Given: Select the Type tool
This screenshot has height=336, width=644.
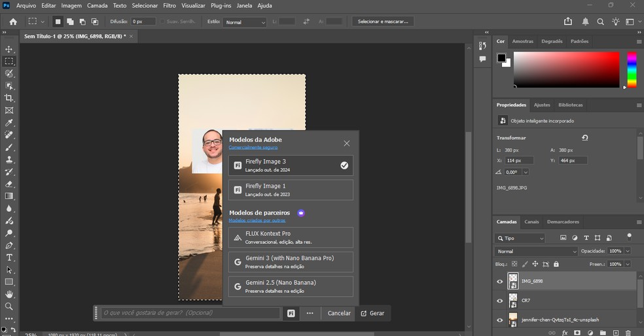Looking at the screenshot, I should [9, 258].
